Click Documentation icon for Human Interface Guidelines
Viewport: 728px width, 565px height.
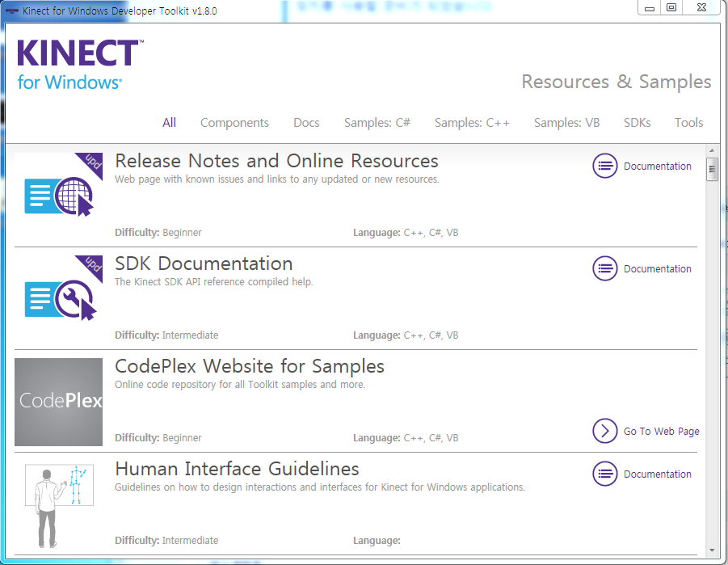coord(605,474)
